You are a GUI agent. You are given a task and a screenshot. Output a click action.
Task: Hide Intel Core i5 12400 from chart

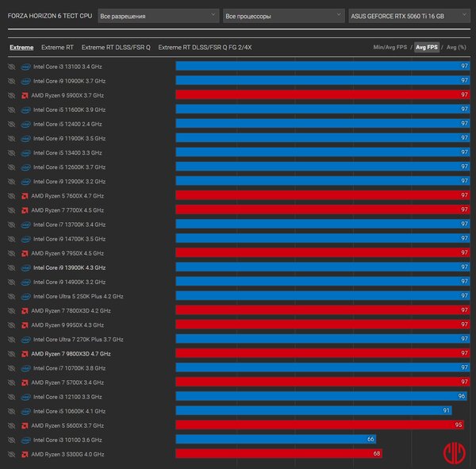coord(12,125)
